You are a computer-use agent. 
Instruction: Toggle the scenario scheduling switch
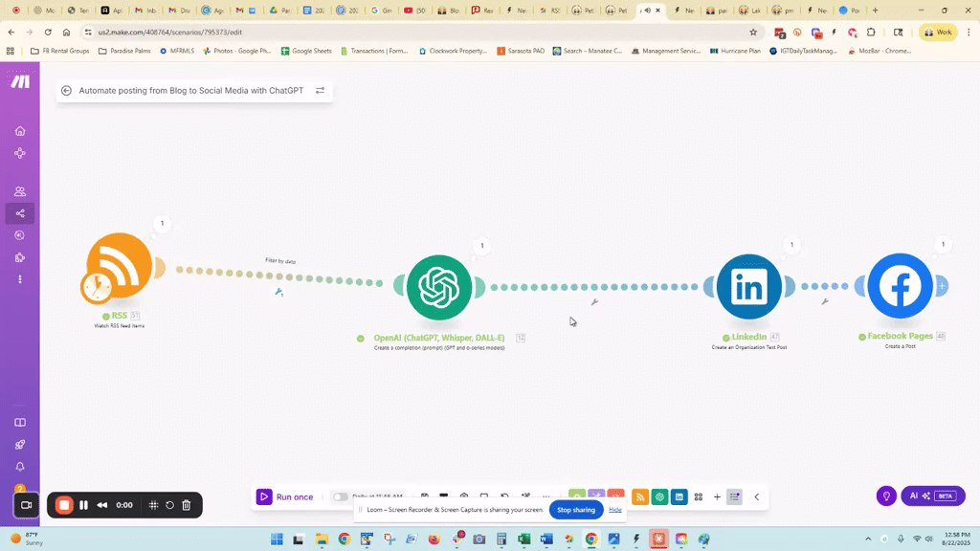point(340,497)
